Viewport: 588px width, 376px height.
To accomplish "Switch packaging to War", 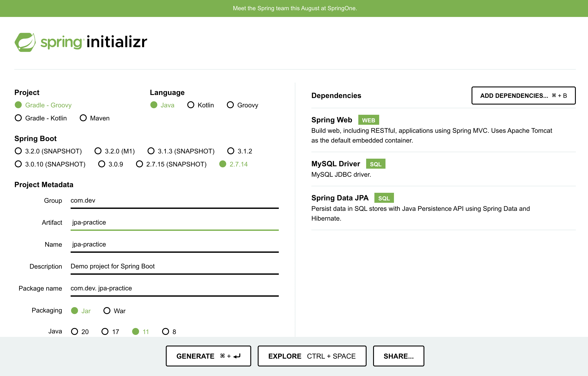I will tap(107, 311).
